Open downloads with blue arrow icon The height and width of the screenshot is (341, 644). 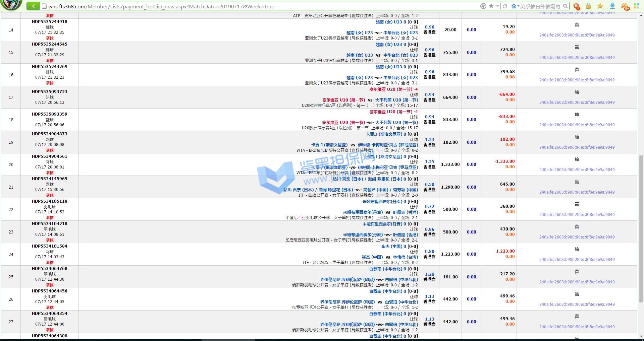click(612, 6)
